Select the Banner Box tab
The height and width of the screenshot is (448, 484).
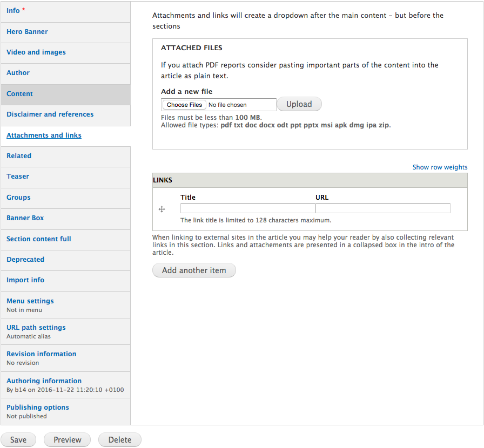(x=25, y=218)
